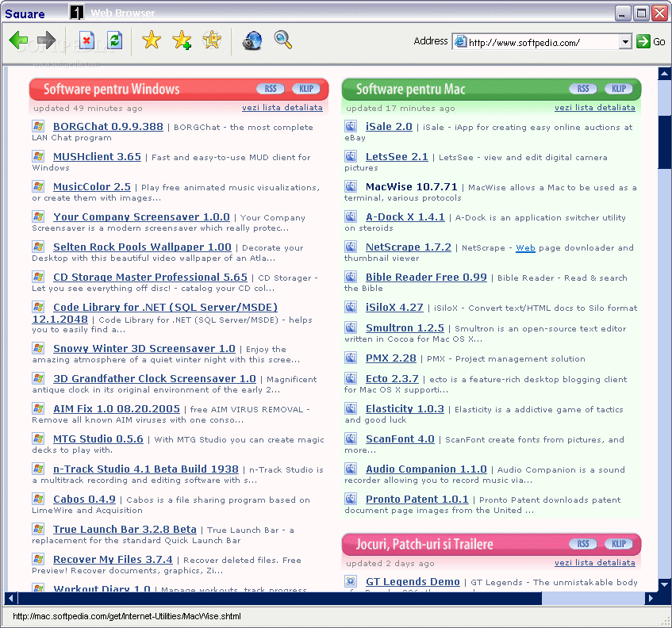
Task: Open the MTG Studio 0.5.6 link
Action: (98, 439)
